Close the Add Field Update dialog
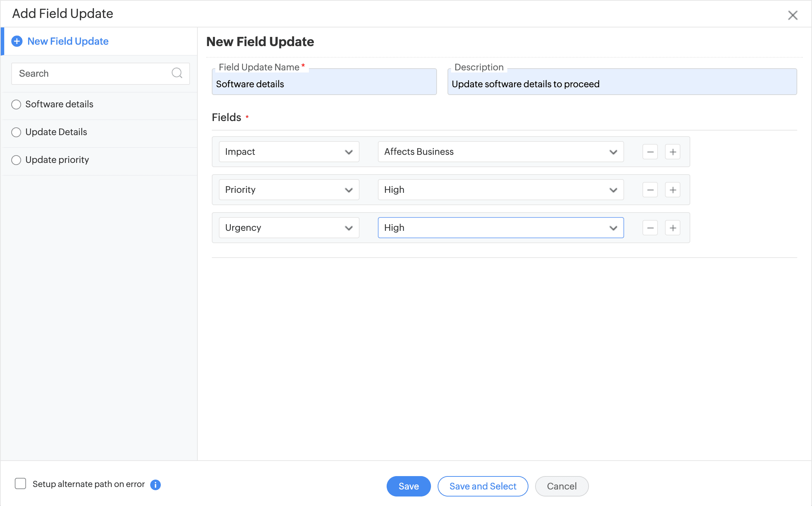 pos(792,15)
